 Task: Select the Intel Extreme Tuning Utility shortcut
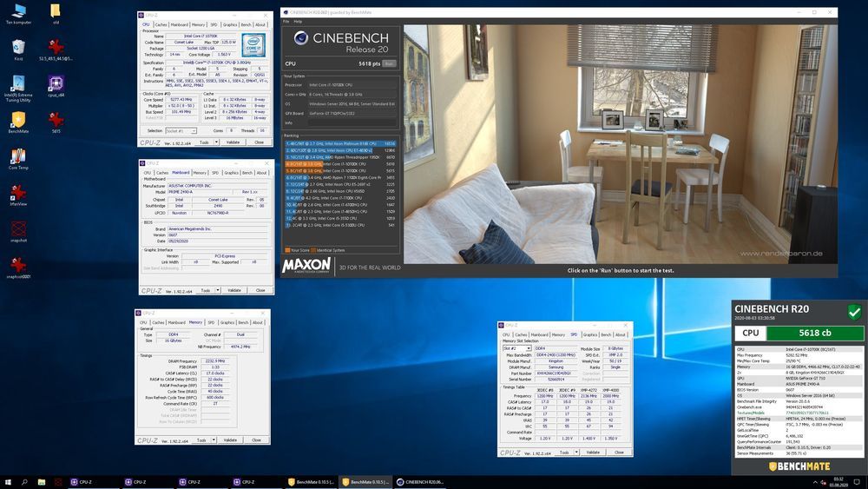(x=18, y=89)
